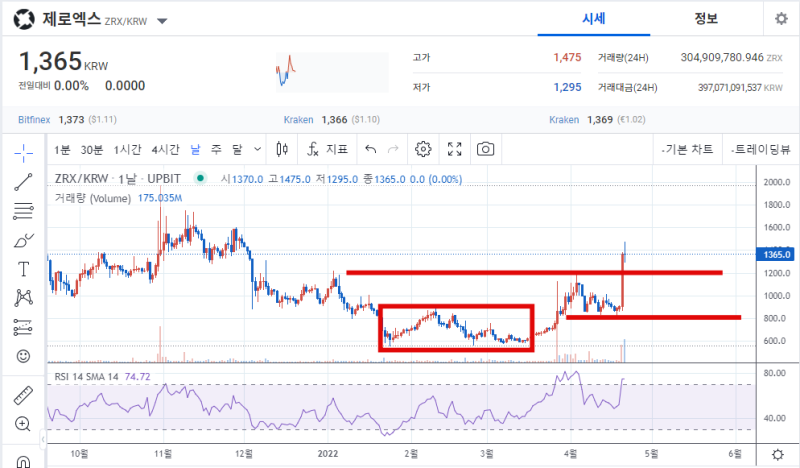800x468 pixels.
Task: Click the ZRX/KRW 1날 UPBIT chart legend title
Action: [118, 179]
